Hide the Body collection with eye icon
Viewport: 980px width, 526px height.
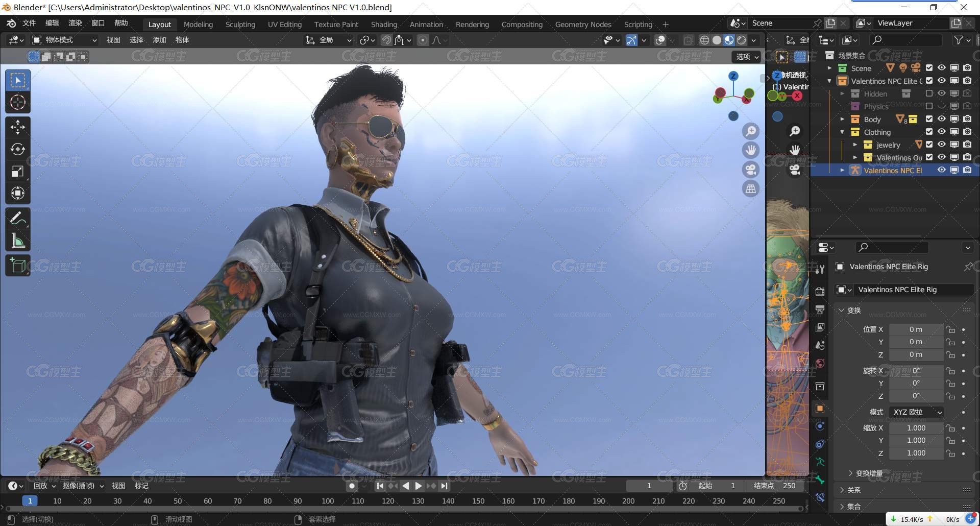(x=942, y=119)
